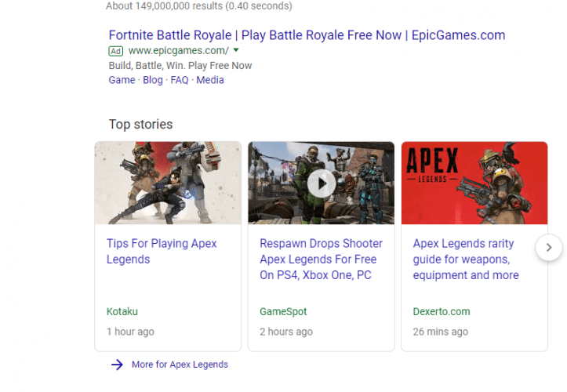Click the green Ad badge icon
The image size is (567, 392).
pos(116,51)
